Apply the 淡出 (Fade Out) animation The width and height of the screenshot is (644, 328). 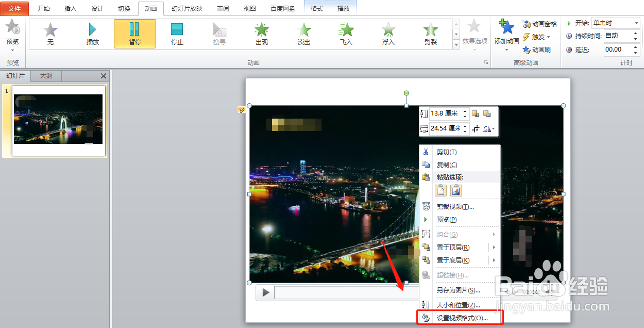(x=303, y=34)
